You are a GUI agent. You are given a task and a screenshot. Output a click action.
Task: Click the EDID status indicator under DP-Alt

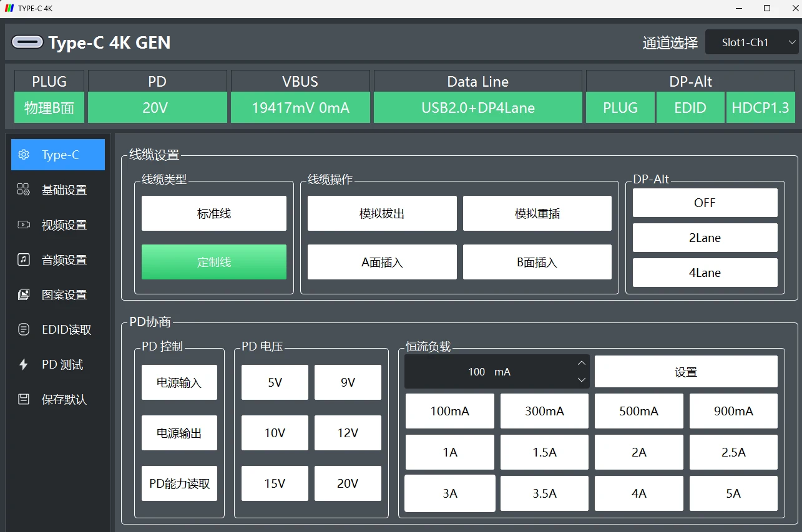tap(690, 107)
